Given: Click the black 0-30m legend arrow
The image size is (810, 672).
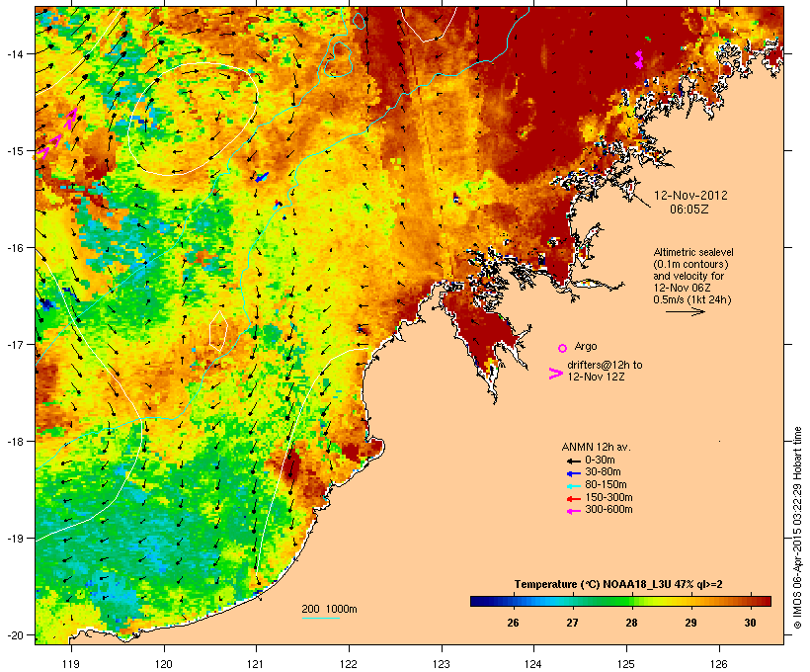Looking at the screenshot, I should tap(573, 461).
